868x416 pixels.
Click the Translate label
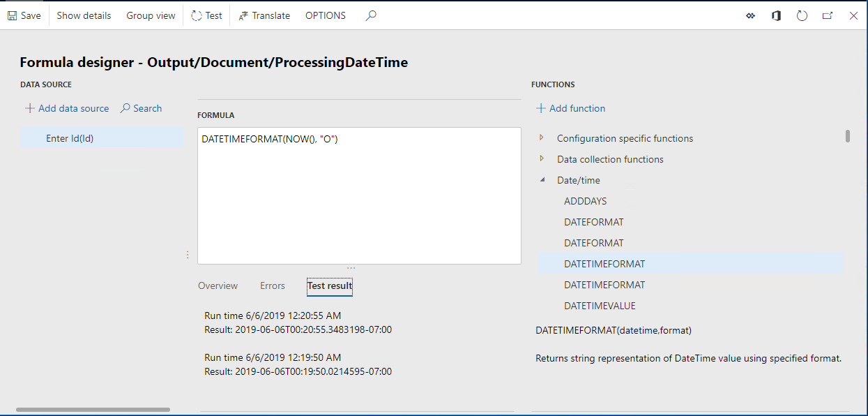point(271,15)
